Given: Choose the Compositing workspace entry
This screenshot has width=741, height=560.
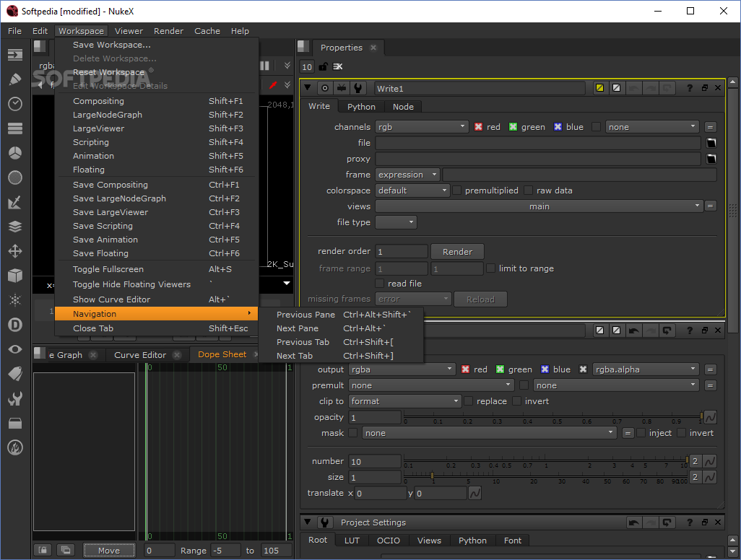Looking at the screenshot, I should (157, 101).
